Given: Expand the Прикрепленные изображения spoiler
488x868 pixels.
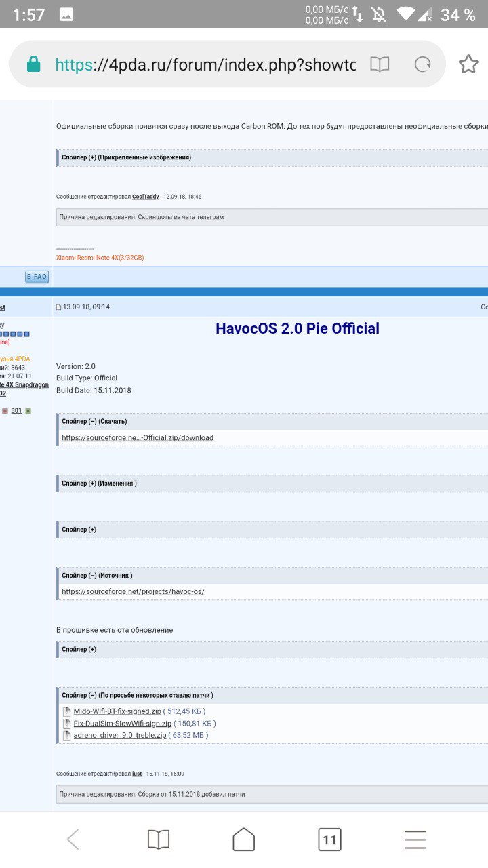Looking at the screenshot, I should (271, 157).
